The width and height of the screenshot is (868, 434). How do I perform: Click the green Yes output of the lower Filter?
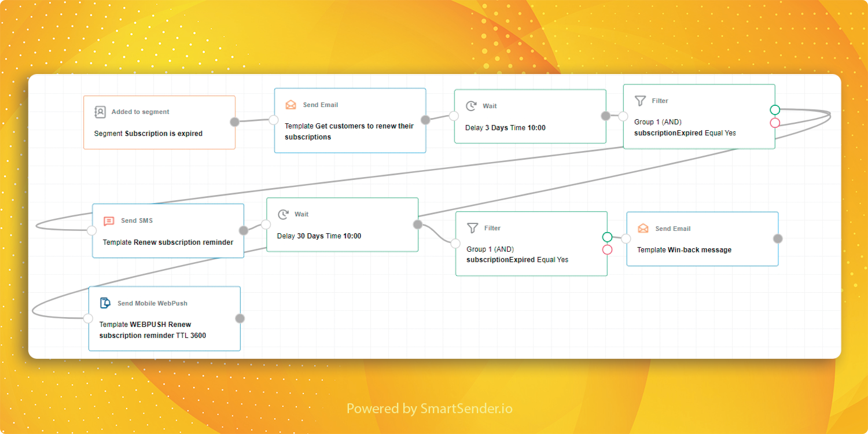click(x=607, y=237)
